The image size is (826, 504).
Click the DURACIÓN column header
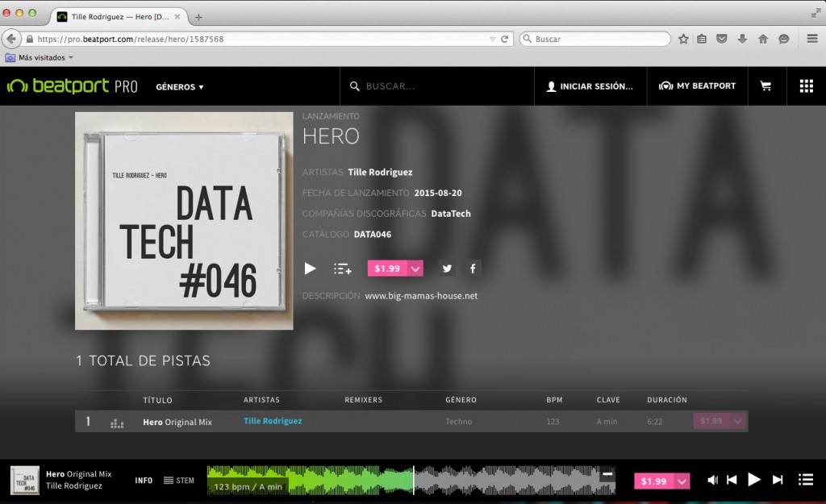(x=667, y=400)
